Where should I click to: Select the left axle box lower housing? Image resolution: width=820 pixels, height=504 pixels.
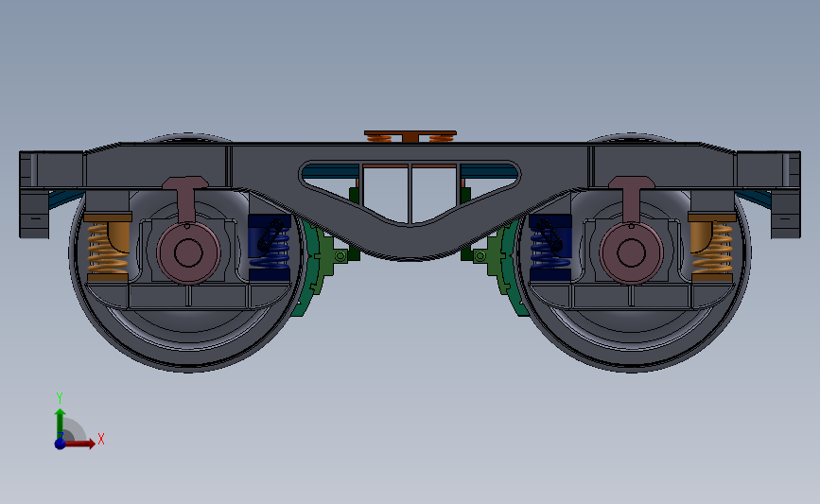point(188,296)
